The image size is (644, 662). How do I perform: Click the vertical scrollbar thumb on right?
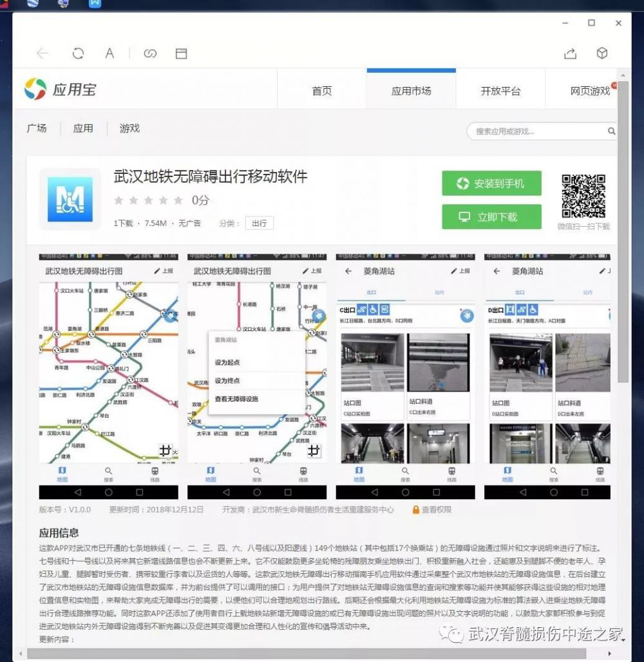click(623, 231)
